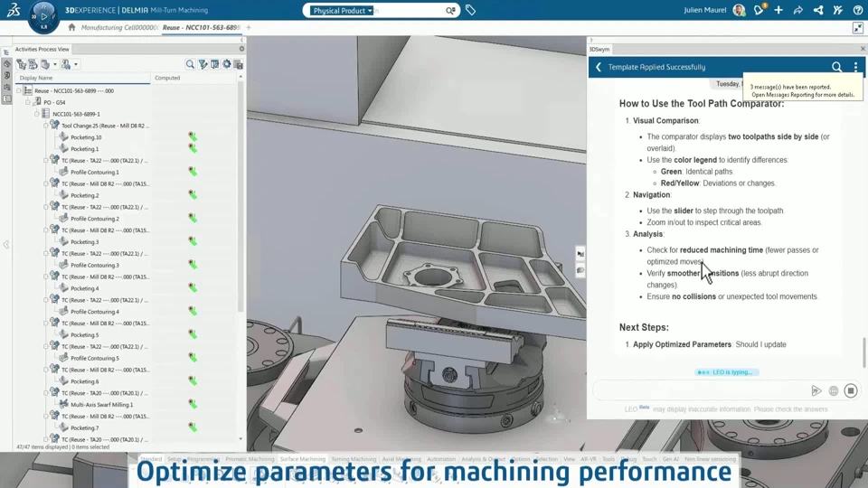
Task: Search within Activities Process View
Action: click(190, 65)
